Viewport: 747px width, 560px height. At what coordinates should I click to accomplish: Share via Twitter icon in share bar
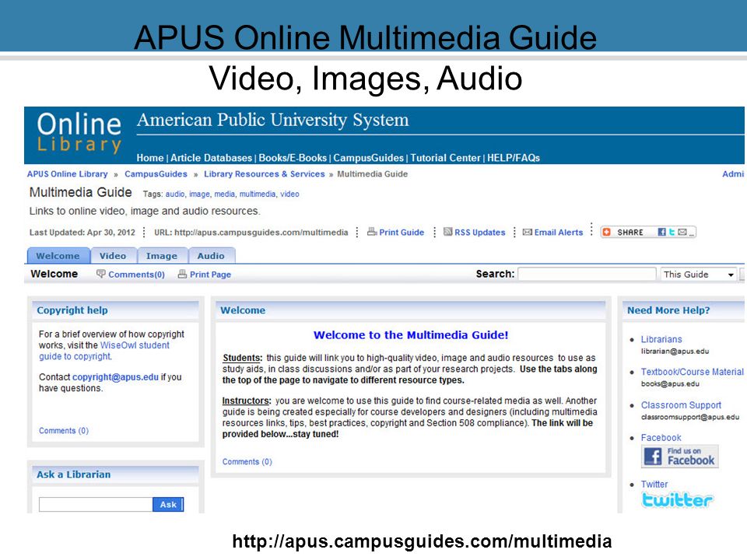tap(672, 232)
